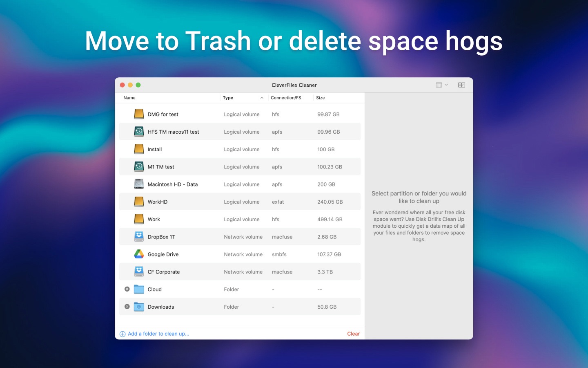Select the 'DMG for test' row name
588x368 pixels.
(x=163, y=114)
